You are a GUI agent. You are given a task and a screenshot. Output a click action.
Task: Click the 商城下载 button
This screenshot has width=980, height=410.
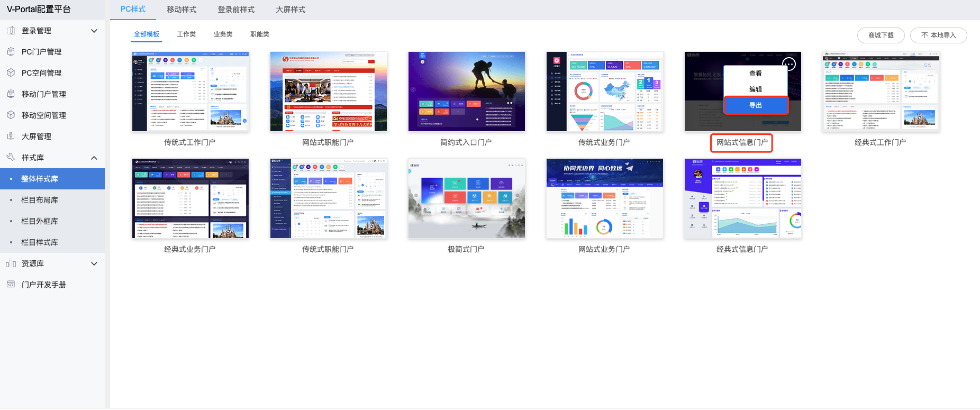(x=881, y=35)
